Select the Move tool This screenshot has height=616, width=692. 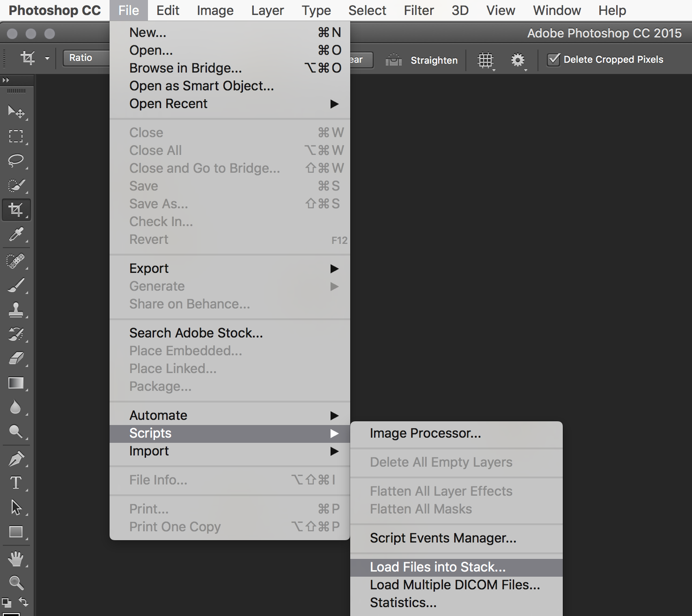16,112
